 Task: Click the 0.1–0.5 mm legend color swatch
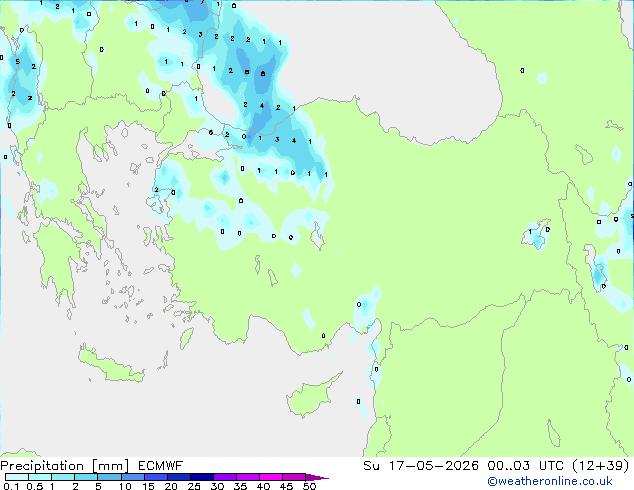tap(17, 477)
